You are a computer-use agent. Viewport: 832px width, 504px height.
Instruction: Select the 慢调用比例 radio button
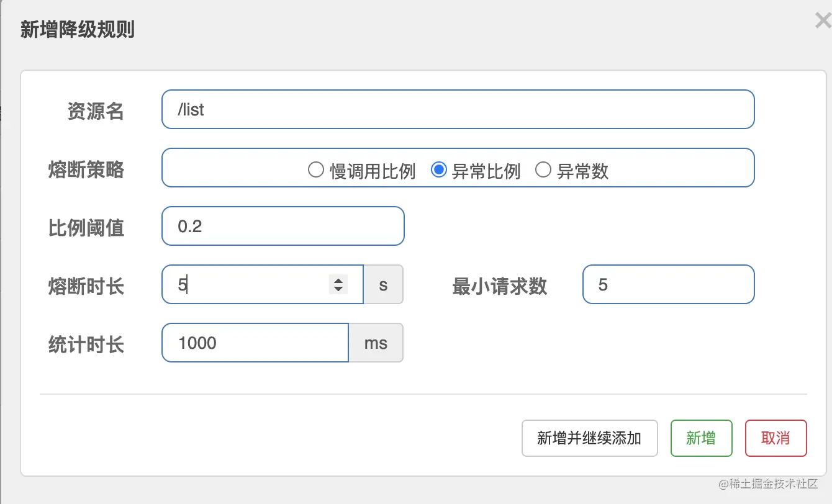pos(316,169)
